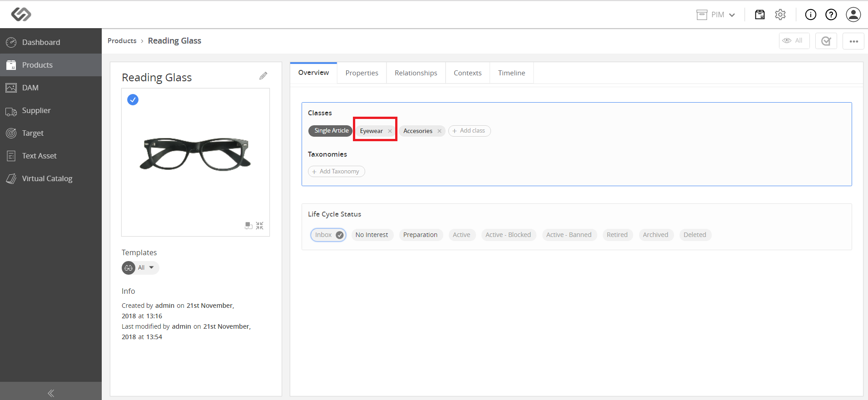The height and width of the screenshot is (400, 868).
Task: Click the Single Article class tag
Action: pyautogui.click(x=331, y=131)
